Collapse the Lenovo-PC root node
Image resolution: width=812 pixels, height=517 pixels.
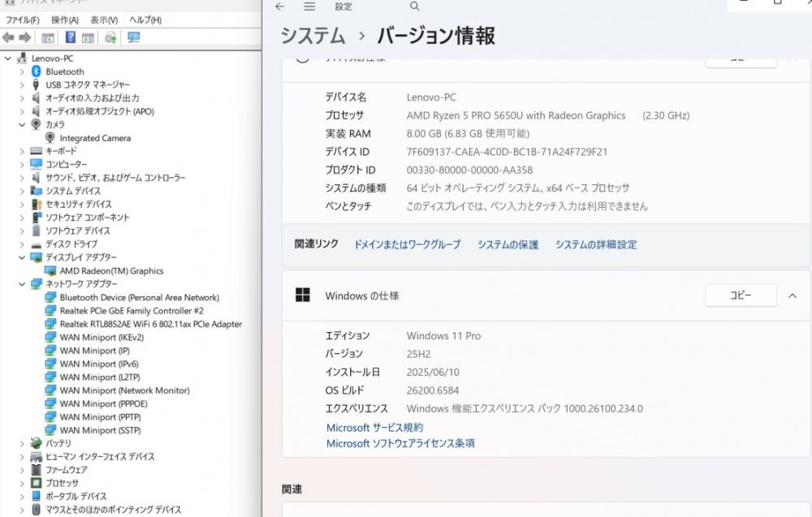(x=8, y=58)
